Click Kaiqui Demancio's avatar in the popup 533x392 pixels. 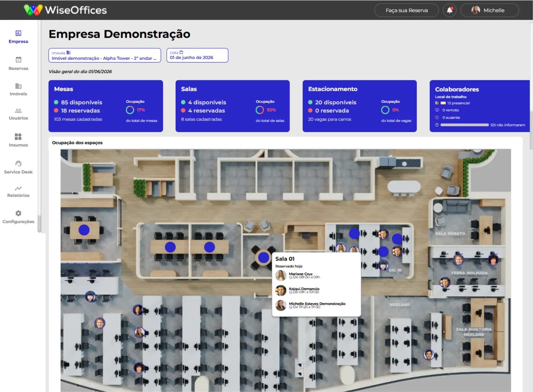click(x=281, y=290)
